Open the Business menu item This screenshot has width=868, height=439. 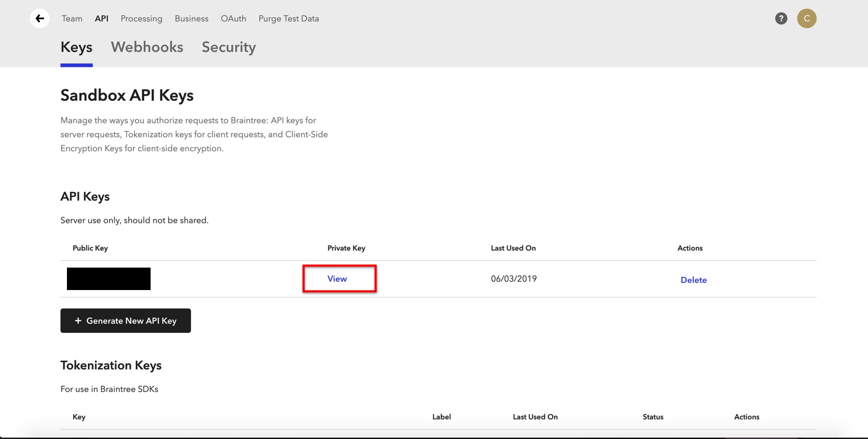191,19
